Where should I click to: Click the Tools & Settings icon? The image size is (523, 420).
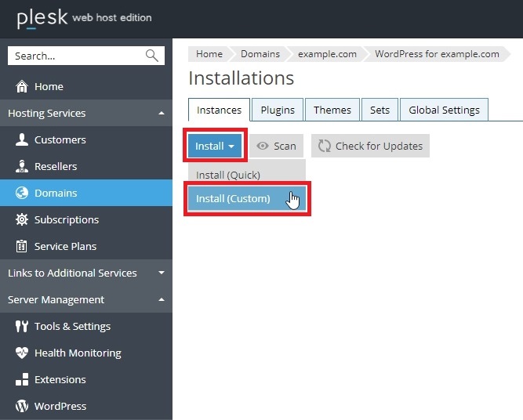tap(21, 326)
